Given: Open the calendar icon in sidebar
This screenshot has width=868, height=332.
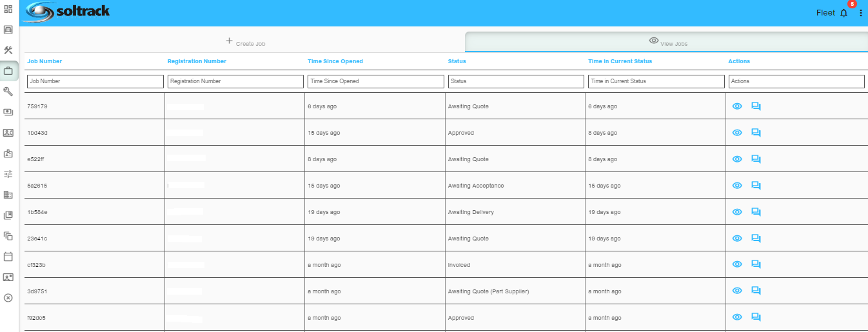Looking at the screenshot, I should (8, 257).
